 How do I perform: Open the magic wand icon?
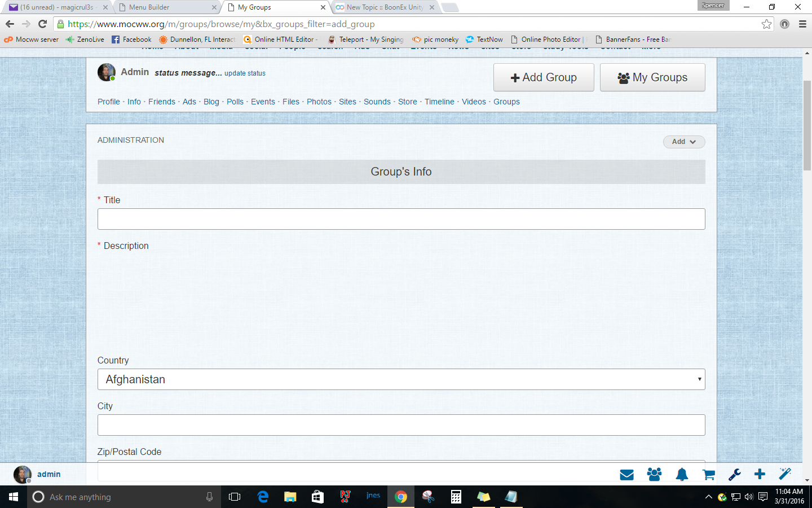pos(785,474)
